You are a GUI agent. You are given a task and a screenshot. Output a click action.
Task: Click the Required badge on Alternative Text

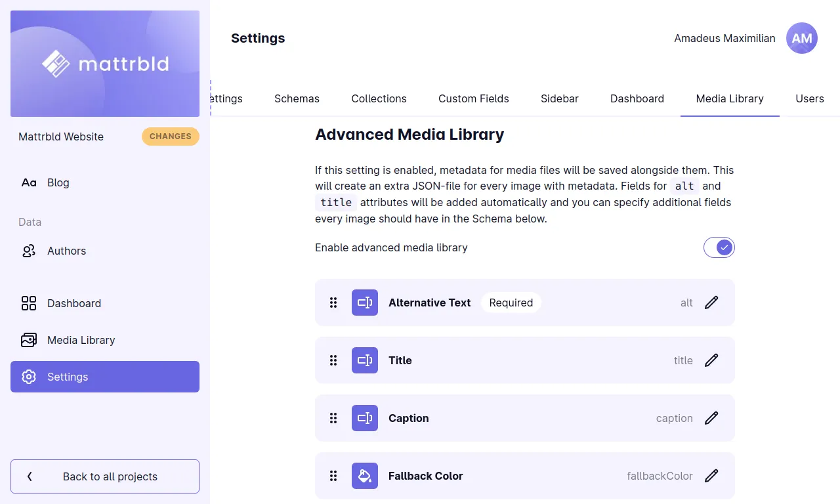tap(511, 303)
